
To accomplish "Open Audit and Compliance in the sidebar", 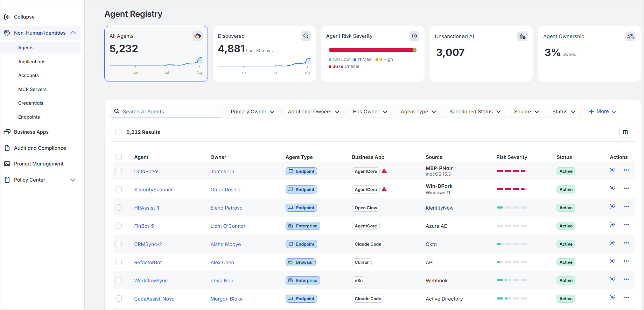I will click(x=40, y=148).
